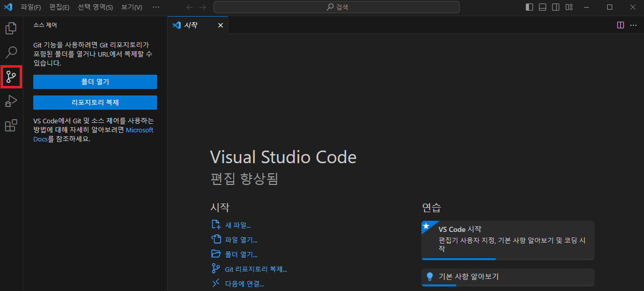Split the editor to the right
The image size is (644, 291).
(621, 25)
